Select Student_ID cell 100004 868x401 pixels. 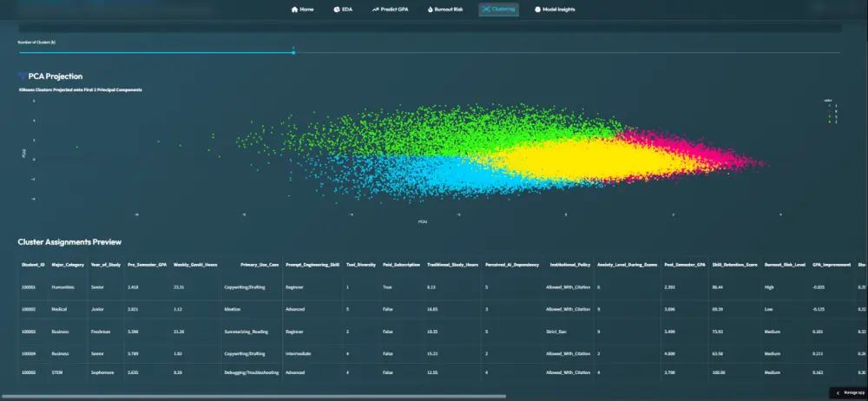click(x=28, y=354)
